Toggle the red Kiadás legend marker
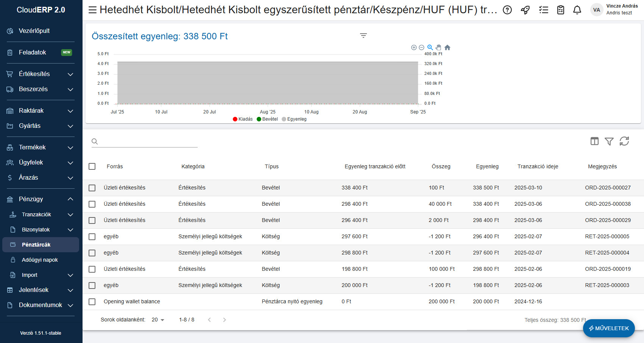644x343 pixels. [x=235, y=119]
